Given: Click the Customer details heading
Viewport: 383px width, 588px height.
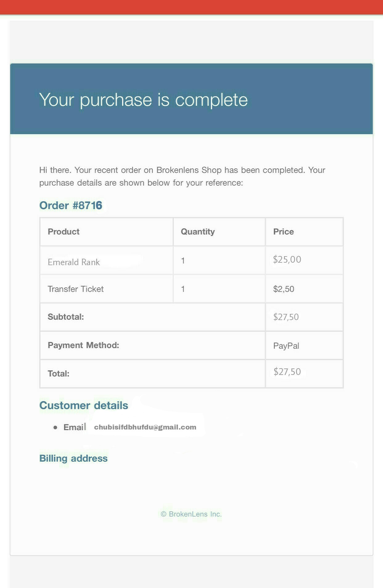Looking at the screenshot, I should pos(84,405).
